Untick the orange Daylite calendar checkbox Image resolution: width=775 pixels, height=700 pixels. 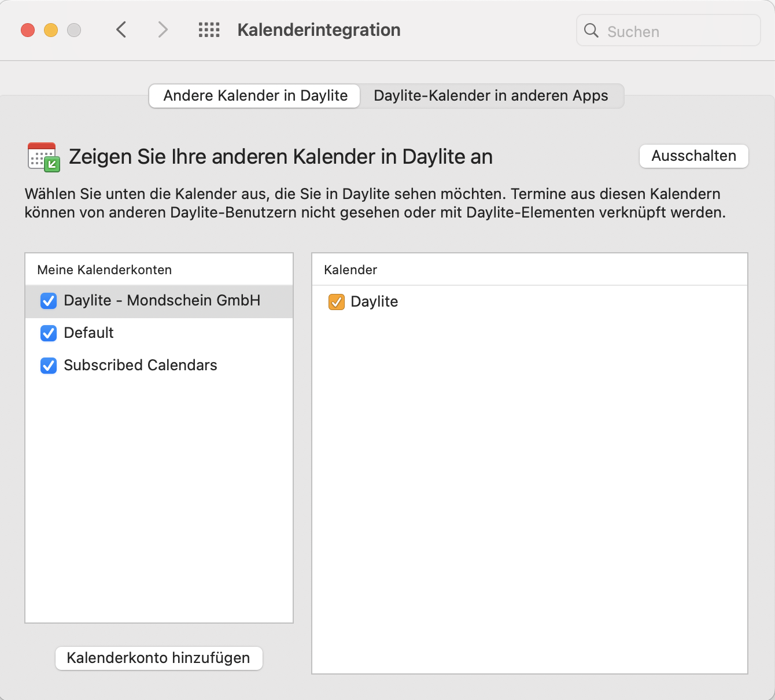337,302
